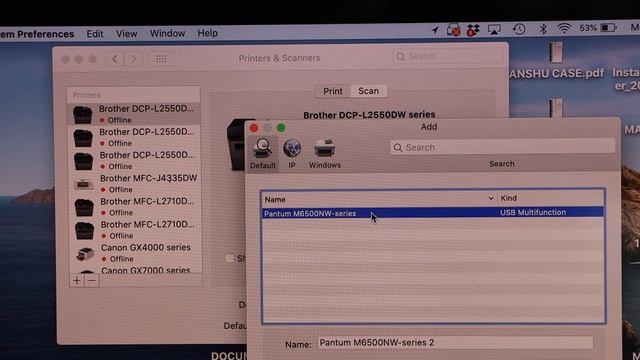Zoom the Add window with green button
Screen dimensions: 640x360
[281, 128]
